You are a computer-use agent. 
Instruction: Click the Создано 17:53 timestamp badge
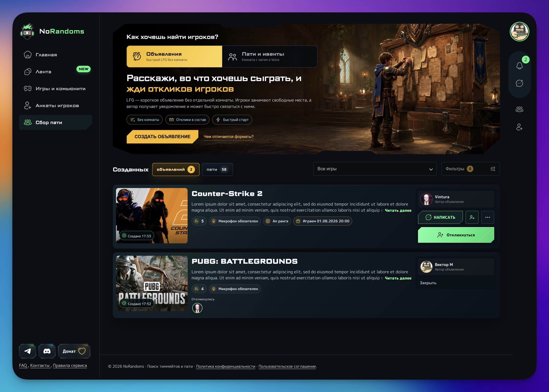tap(137, 236)
